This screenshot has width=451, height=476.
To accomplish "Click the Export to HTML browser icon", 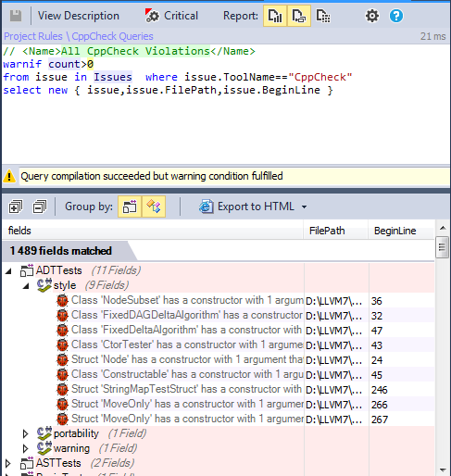I will [x=206, y=207].
